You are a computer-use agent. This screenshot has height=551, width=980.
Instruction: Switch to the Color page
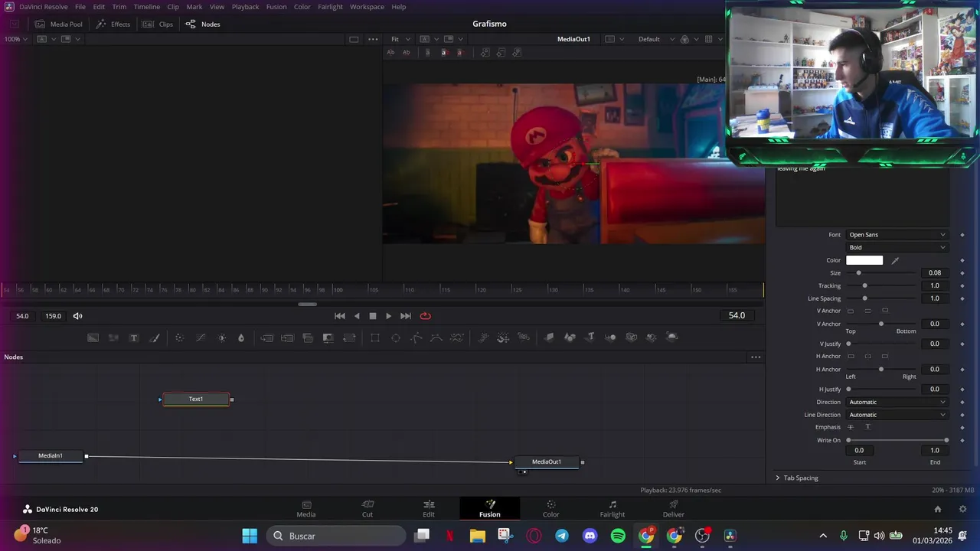(551, 508)
